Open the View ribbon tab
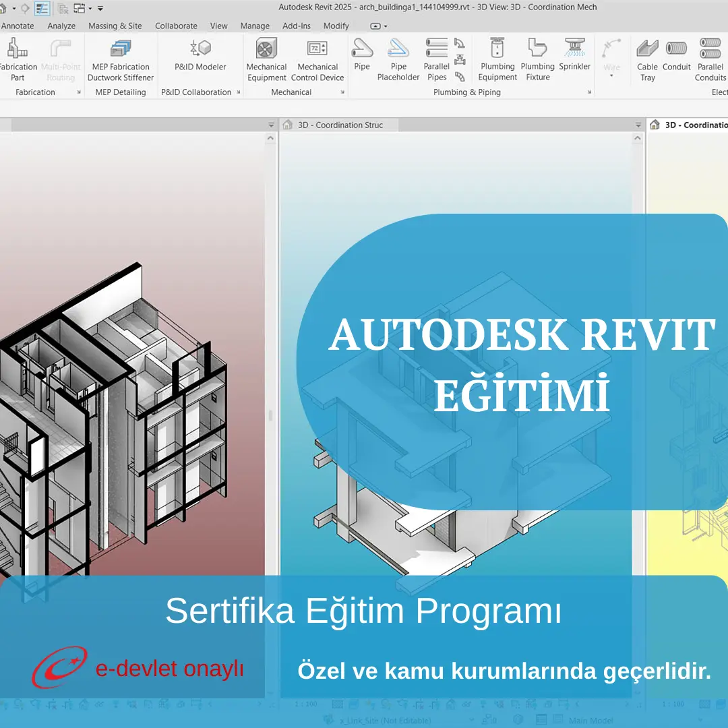Screen dimensions: 728x728 (218, 26)
